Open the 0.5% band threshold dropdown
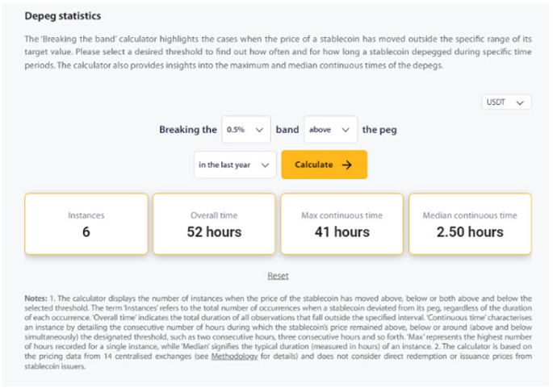The image size is (553, 392). tap(245, 129)
